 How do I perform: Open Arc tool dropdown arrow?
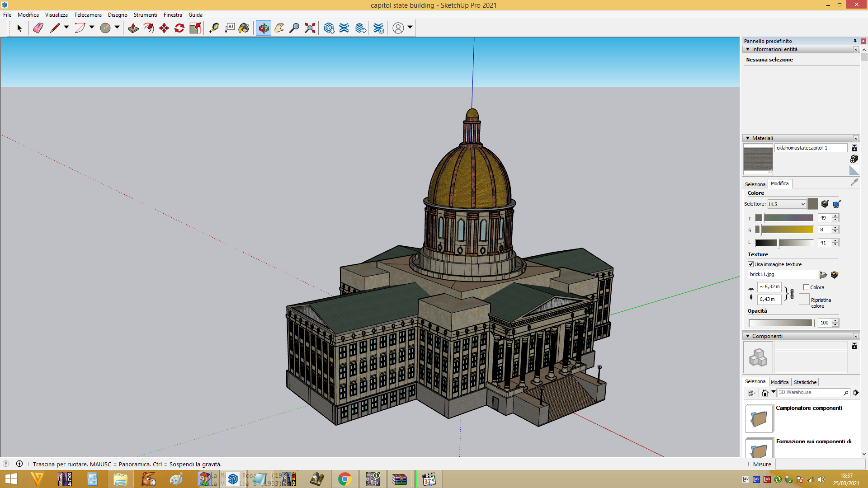92,28
